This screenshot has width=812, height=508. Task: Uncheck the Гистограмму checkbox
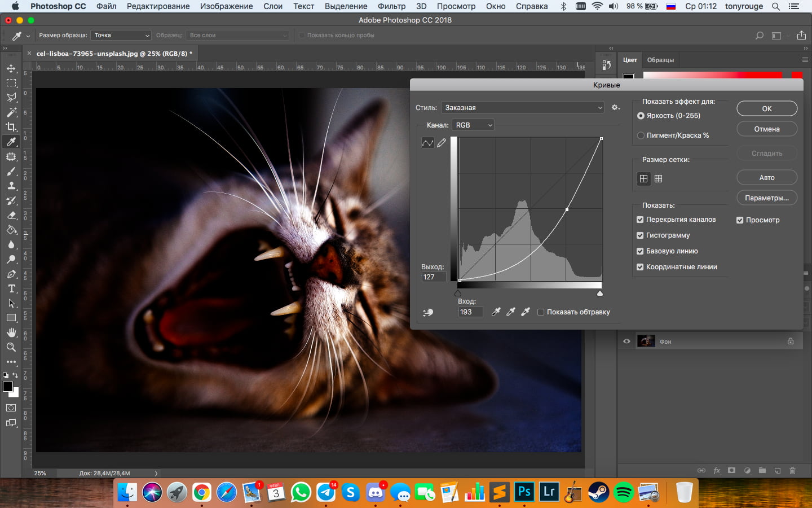(x=640, y=235)
